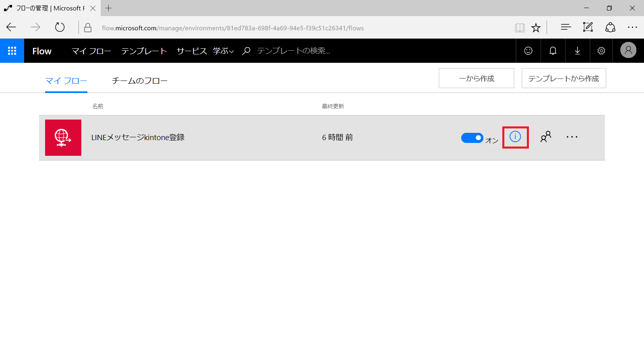The height and width of the screenshot is (347, 644).
Task: Click the address bar lock icon
Action: click(88, 27)
